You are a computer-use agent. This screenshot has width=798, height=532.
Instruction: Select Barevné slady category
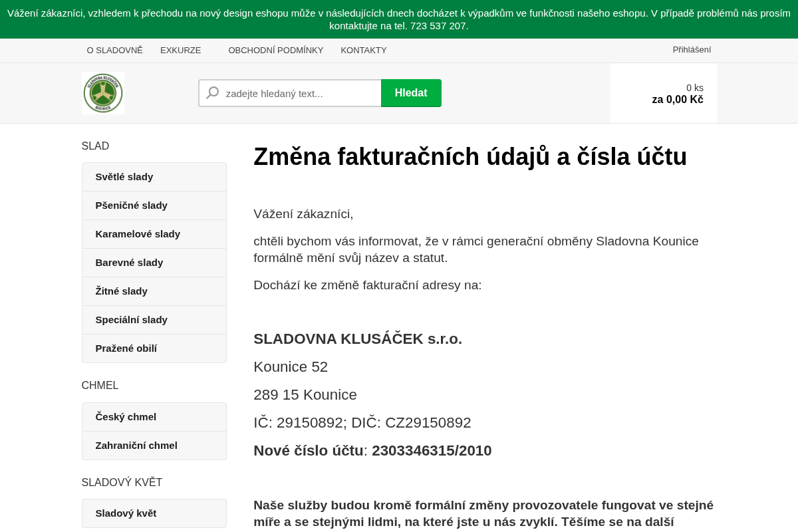pyautogui.click(x=154, y=263)
